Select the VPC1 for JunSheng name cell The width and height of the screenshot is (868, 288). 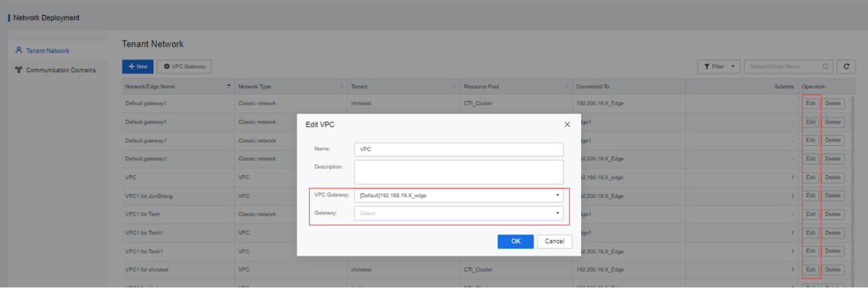178,196
